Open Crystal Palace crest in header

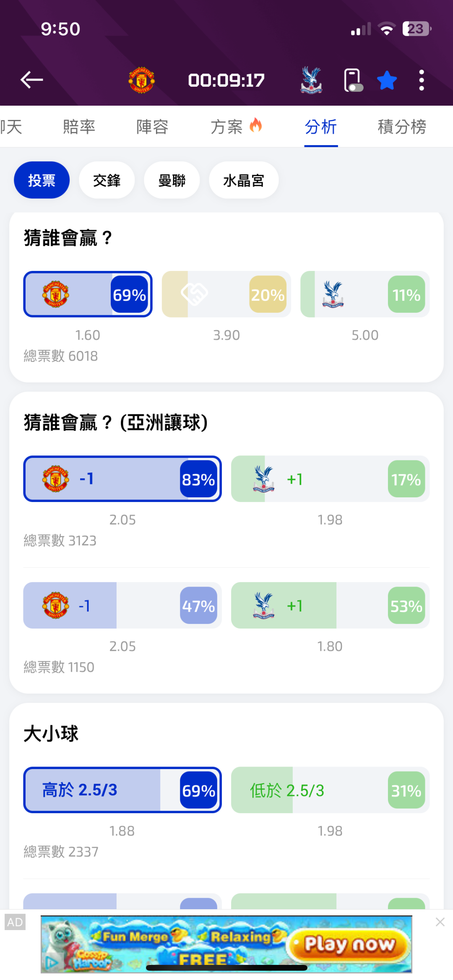pos(311,80)
